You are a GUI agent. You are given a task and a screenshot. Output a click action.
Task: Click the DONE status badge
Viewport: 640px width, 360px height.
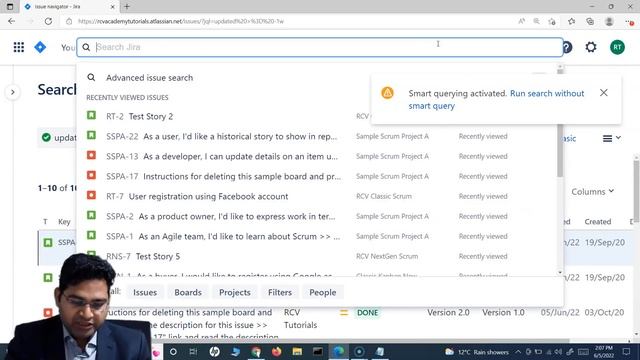coord(367,313)
